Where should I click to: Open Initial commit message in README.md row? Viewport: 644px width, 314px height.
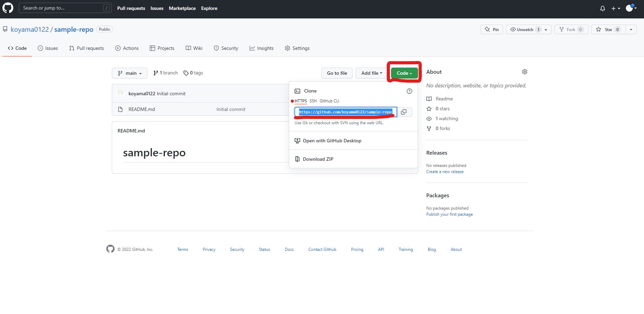(231, 109)
